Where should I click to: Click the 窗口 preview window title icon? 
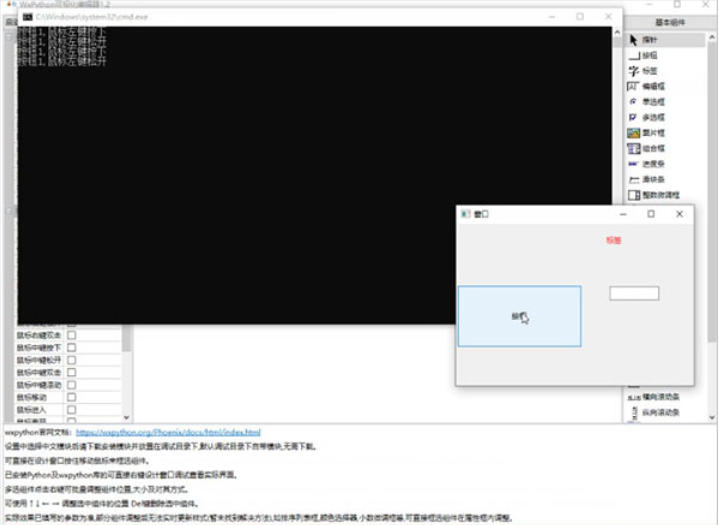[465, 214]
